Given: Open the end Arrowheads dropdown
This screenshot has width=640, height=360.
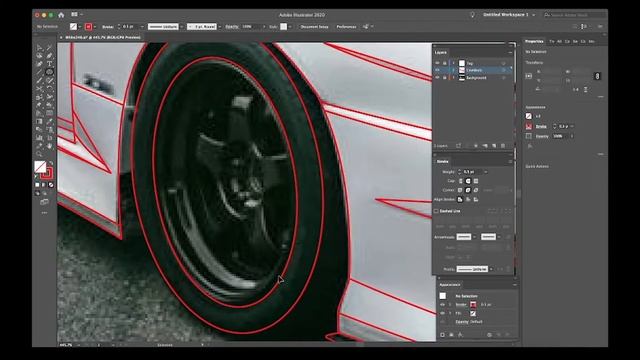Looking at the screenshot, I should click(499, 237).
